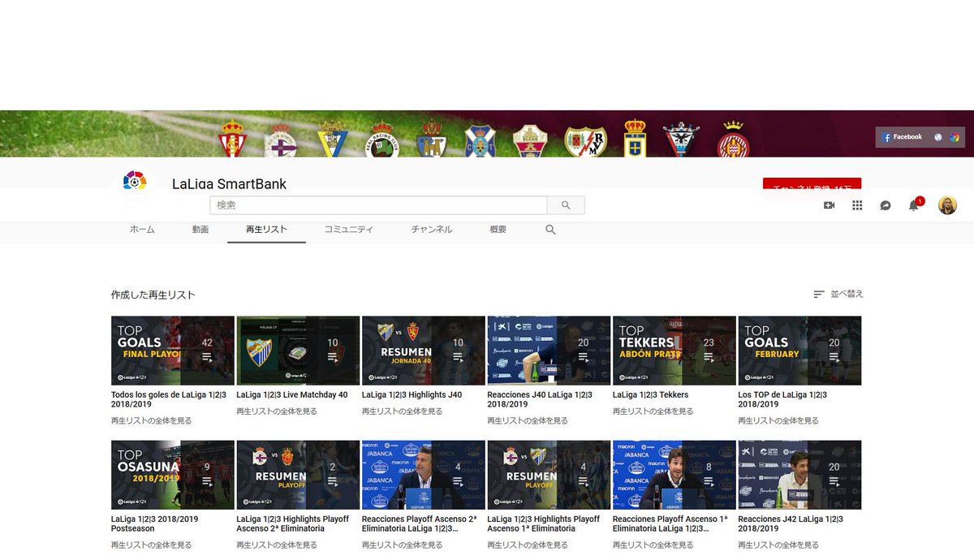974x560 pixels.
Task: Open the 8-video Reacciones Playoff thumbnail
Action: 674,475
